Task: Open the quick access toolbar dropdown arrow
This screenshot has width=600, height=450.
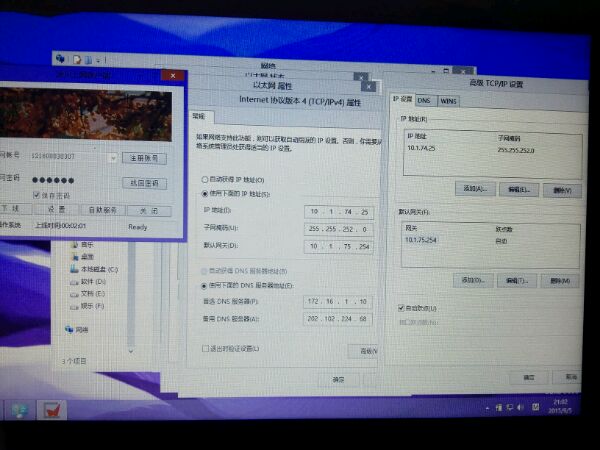Action: 98,60
